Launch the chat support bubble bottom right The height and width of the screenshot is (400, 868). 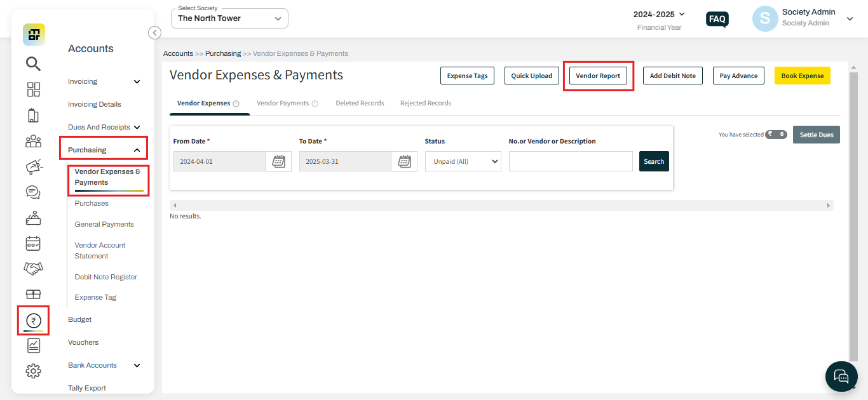841,376
